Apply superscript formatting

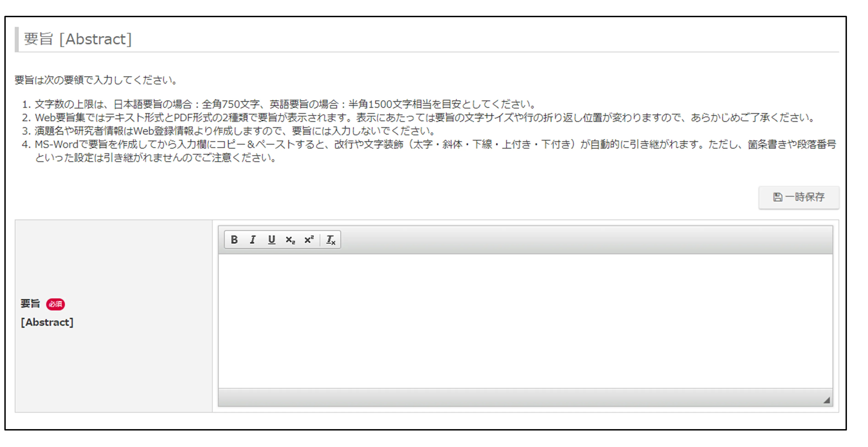pos(309,240)
